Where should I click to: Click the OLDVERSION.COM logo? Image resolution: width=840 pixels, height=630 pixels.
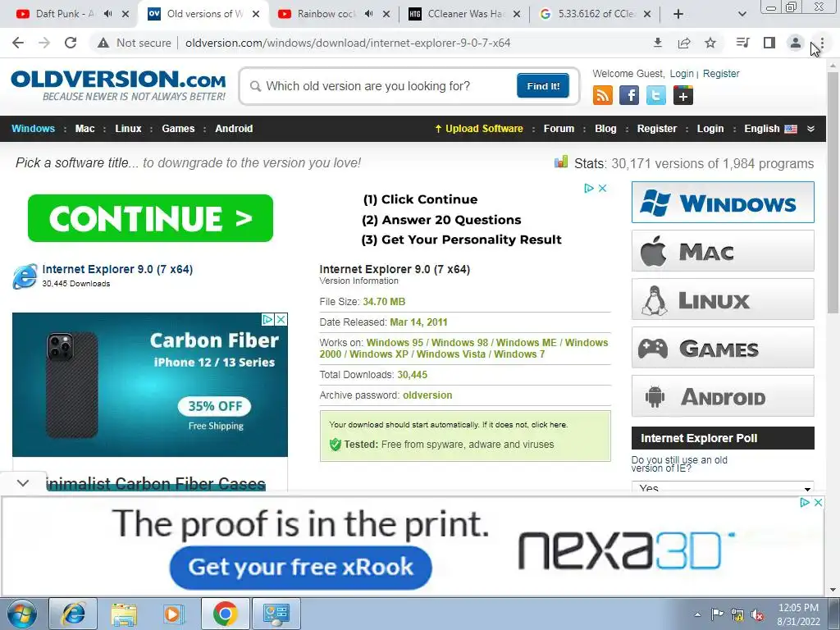click(x=118, y=84)
